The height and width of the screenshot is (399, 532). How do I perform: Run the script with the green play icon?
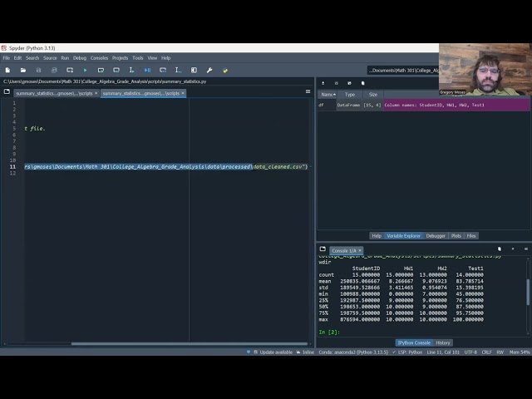tap(85, 70)
